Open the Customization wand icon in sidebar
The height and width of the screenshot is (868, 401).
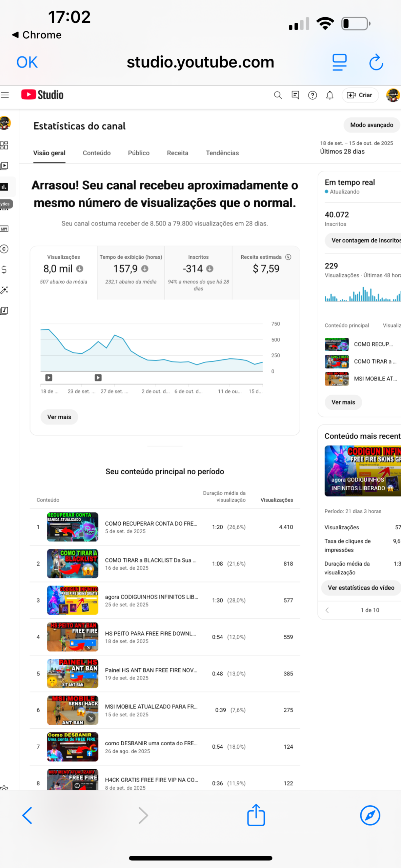tap(4, 290)
